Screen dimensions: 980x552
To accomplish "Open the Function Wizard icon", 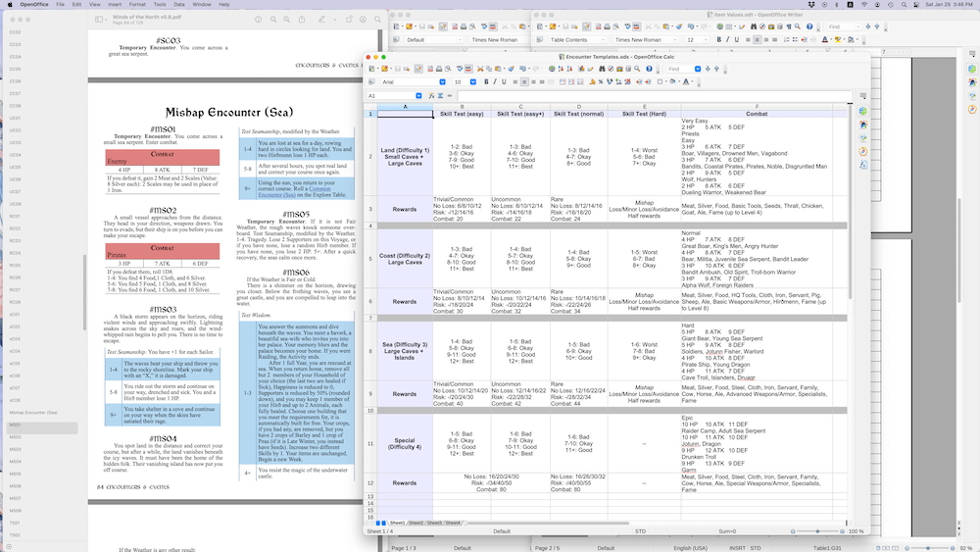I will [429, 96].
